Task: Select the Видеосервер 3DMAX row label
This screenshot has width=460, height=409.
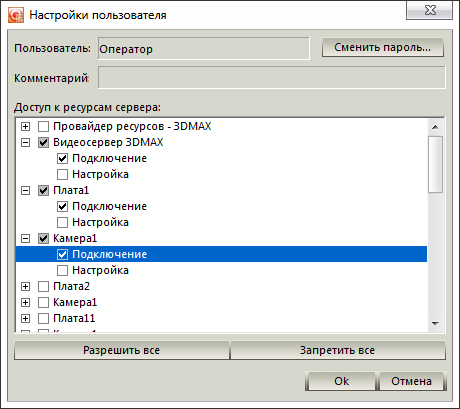Action: click(108, 142)
